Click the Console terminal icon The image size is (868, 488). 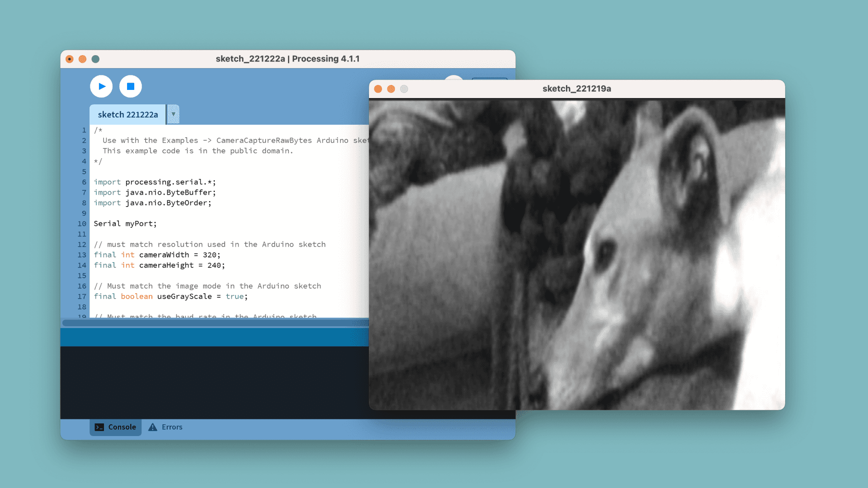click(x=99, y=427)
